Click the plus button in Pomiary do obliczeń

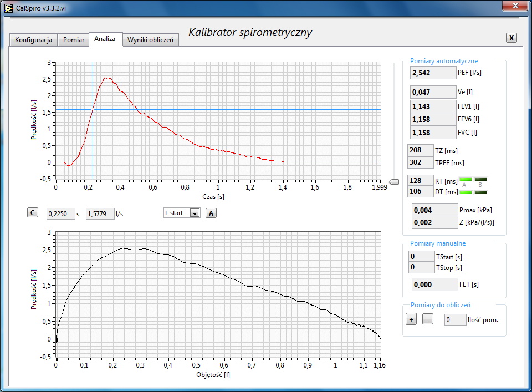tap(411, 319)
